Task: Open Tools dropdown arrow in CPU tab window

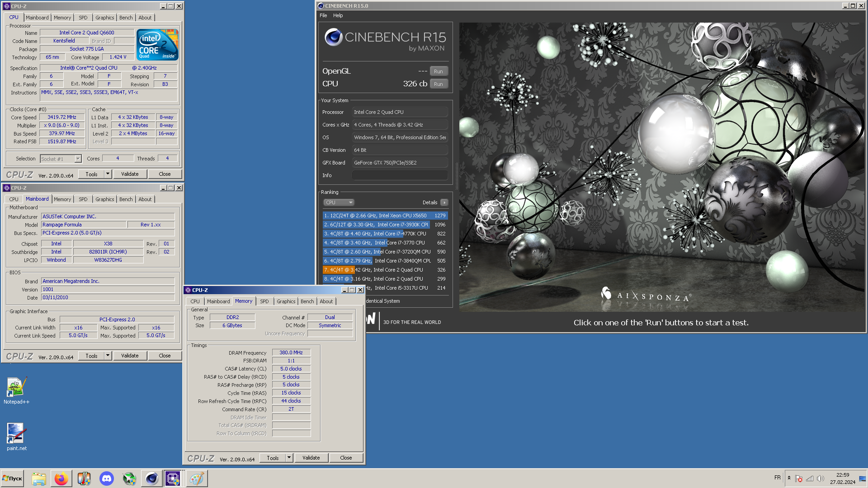Action: [x=108, y=174]
